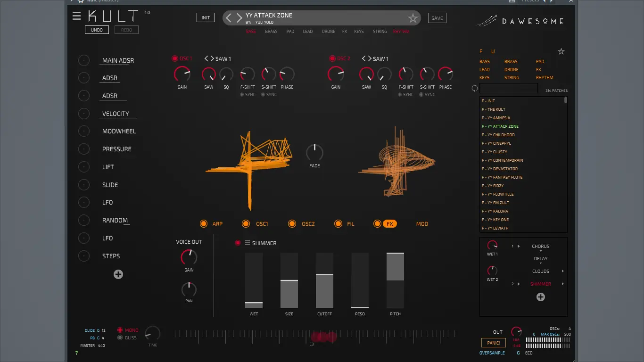Screen dimensions: 644x362
Task: Toggle the FX section enable circle
Action: (377, 224)
